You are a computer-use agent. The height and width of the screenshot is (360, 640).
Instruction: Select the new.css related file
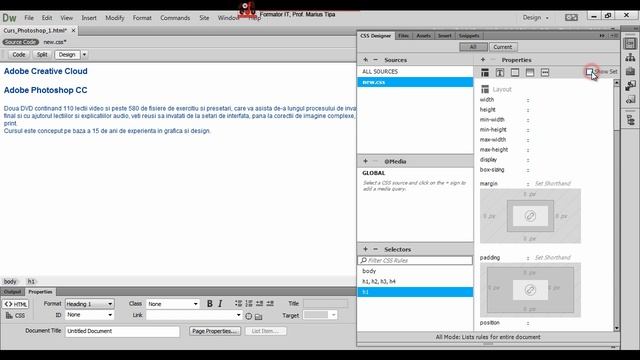(55, 42)
